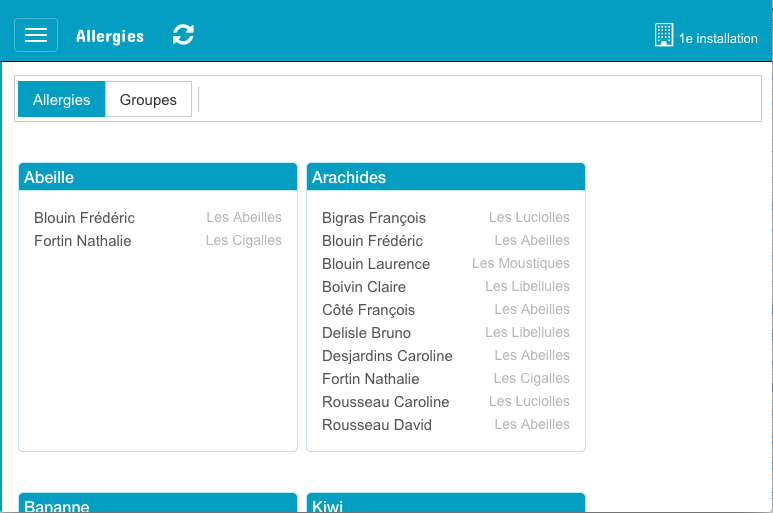
Task: Select Rousseau David entry
Action: click(377, 425)
